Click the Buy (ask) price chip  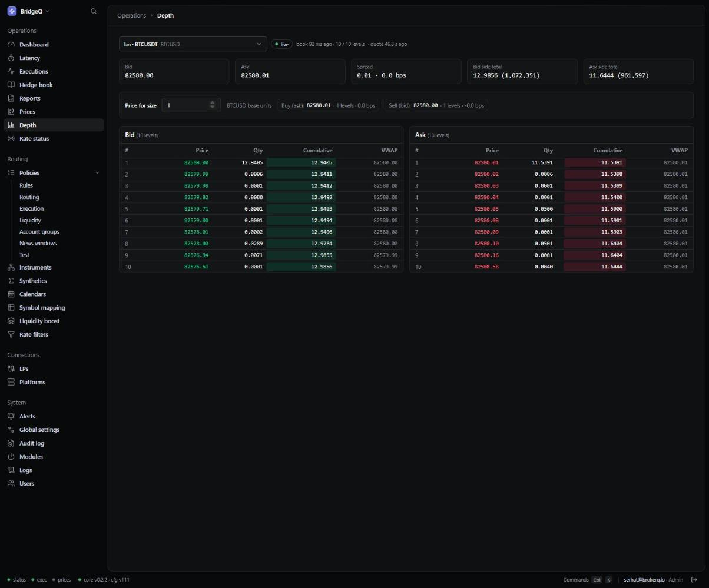[328, 105]
